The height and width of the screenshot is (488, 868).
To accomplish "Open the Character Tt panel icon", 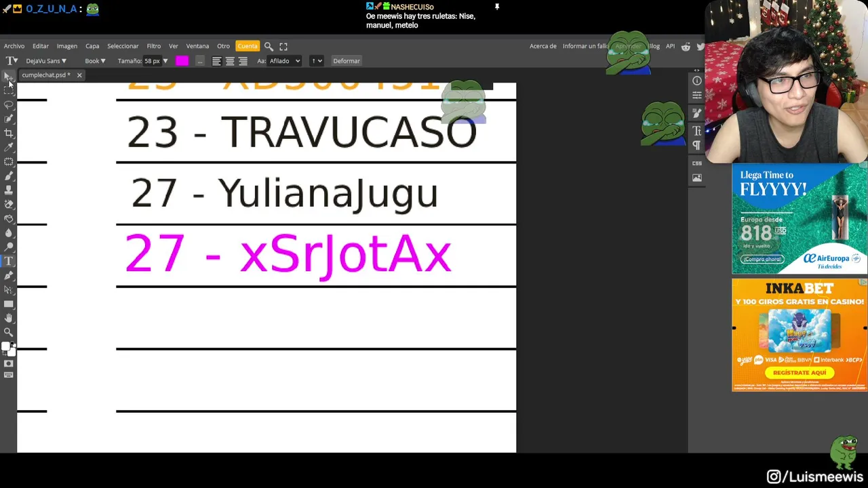I will [696, 131].
